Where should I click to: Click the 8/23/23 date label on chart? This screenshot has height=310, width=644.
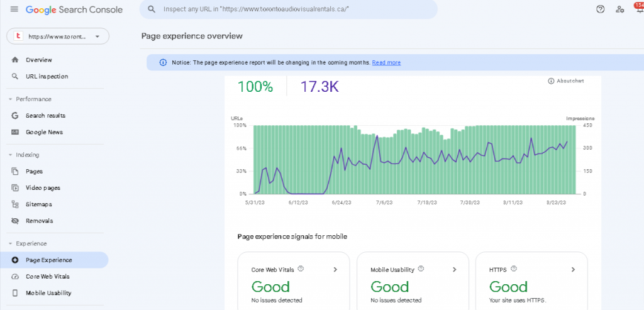point(557,203)
